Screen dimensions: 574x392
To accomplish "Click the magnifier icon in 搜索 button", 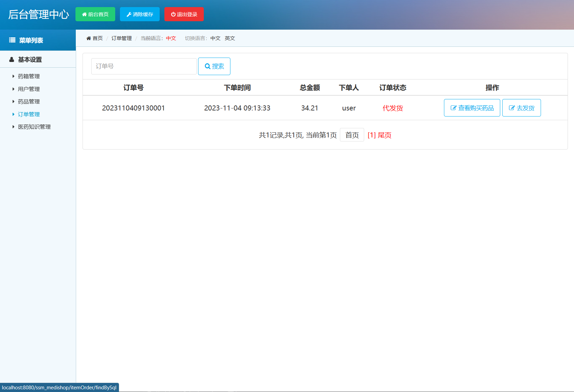I will coord(208,66).
